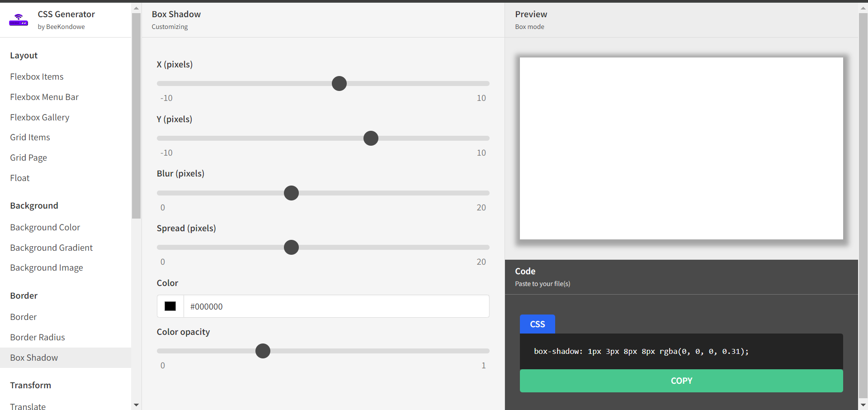868x410 pixels.
Task: Go to Background Gradient generator
Action: tap(51, 248)
